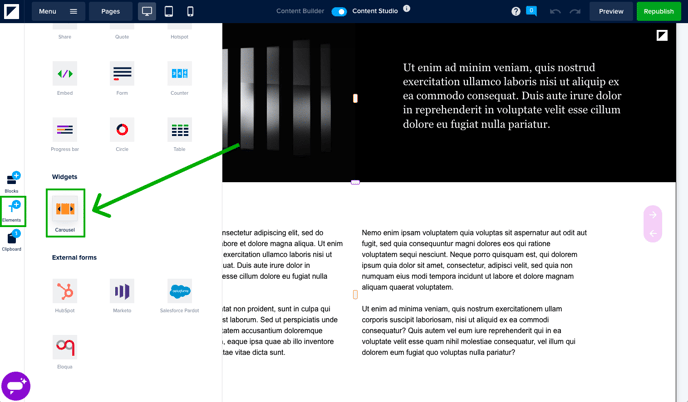
Task: Click the Republish button
Action: [658, 11]
